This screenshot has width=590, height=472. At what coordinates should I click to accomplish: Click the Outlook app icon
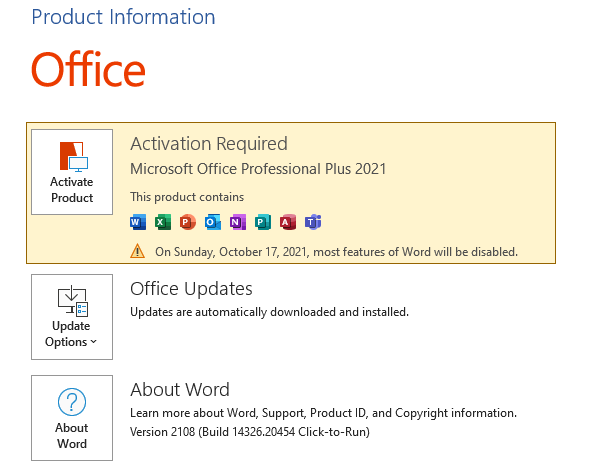213,222
